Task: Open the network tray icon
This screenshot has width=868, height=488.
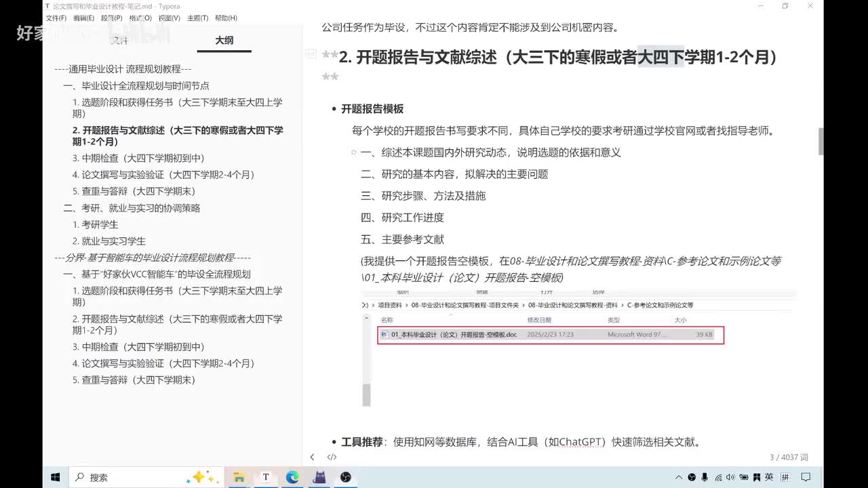Action: [x=718, y=477]
